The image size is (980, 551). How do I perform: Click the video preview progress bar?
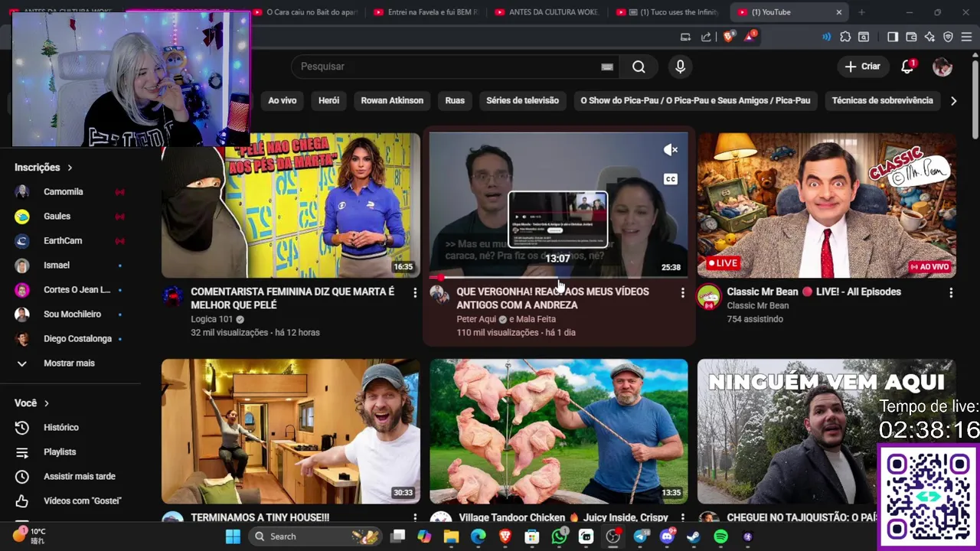point(558,277)
